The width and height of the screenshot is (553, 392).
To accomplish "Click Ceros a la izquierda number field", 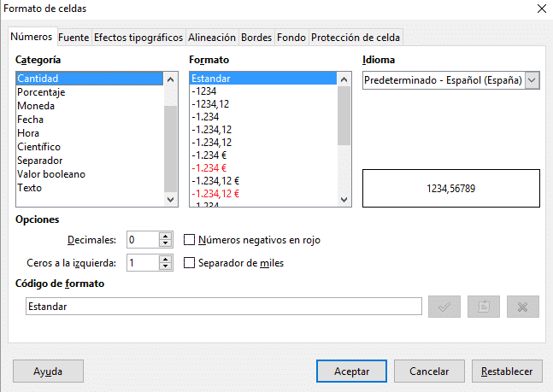I will [x=143, y=263].
